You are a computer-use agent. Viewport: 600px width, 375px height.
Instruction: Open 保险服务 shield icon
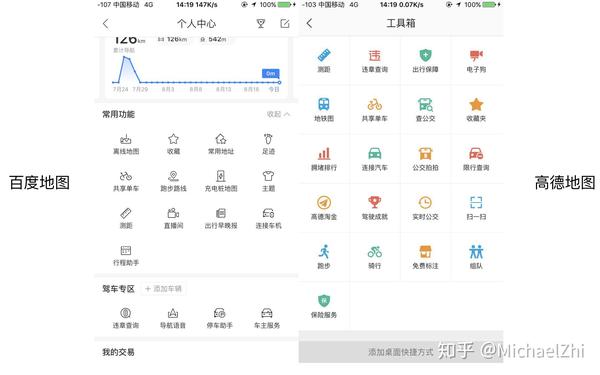coord(324,307)
